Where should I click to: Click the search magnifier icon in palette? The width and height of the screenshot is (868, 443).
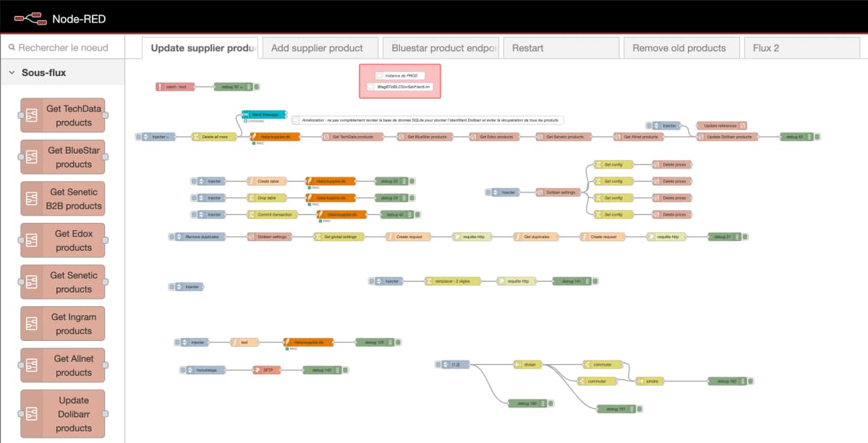tap(12, 48)
